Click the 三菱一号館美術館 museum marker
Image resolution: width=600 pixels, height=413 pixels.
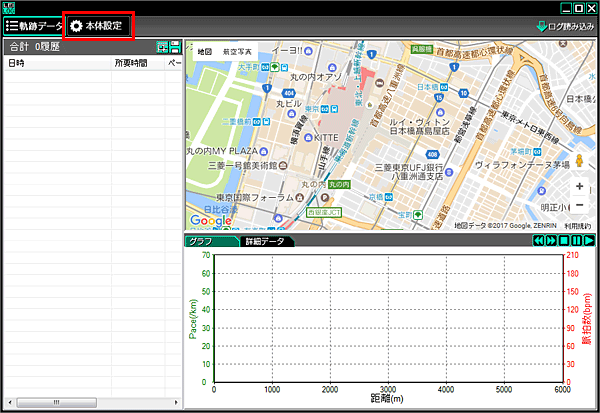[283, 166]
